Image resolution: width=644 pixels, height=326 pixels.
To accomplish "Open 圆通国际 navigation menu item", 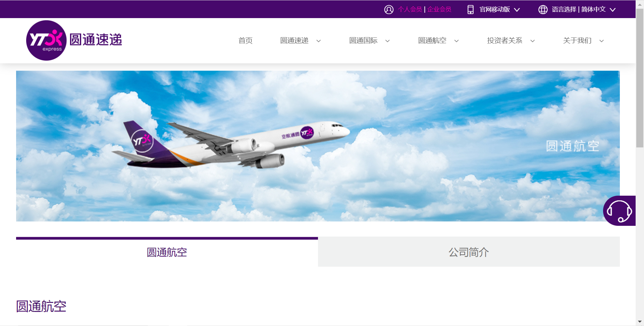I will (x=363, y=41).
